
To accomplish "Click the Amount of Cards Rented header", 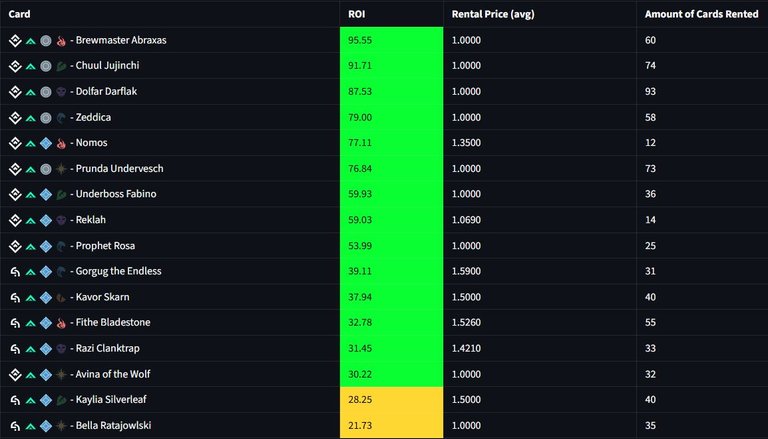I will [701, 14].
